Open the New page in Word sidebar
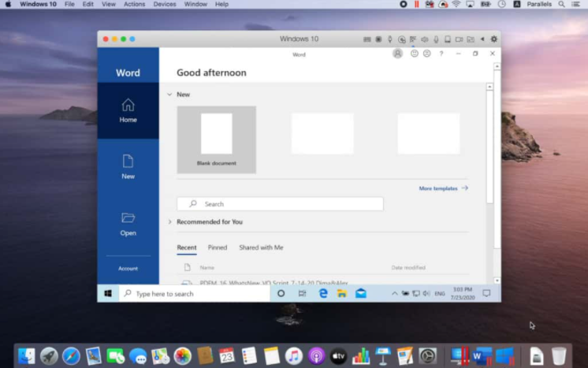Screen dimensions: 588x368 click(x=128, y=167)
